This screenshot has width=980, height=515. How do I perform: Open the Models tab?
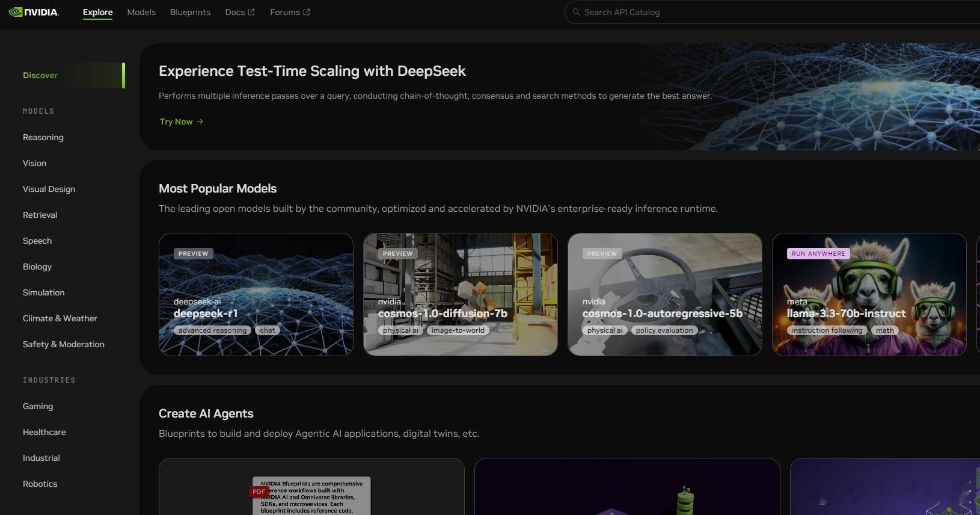point(141,12)
